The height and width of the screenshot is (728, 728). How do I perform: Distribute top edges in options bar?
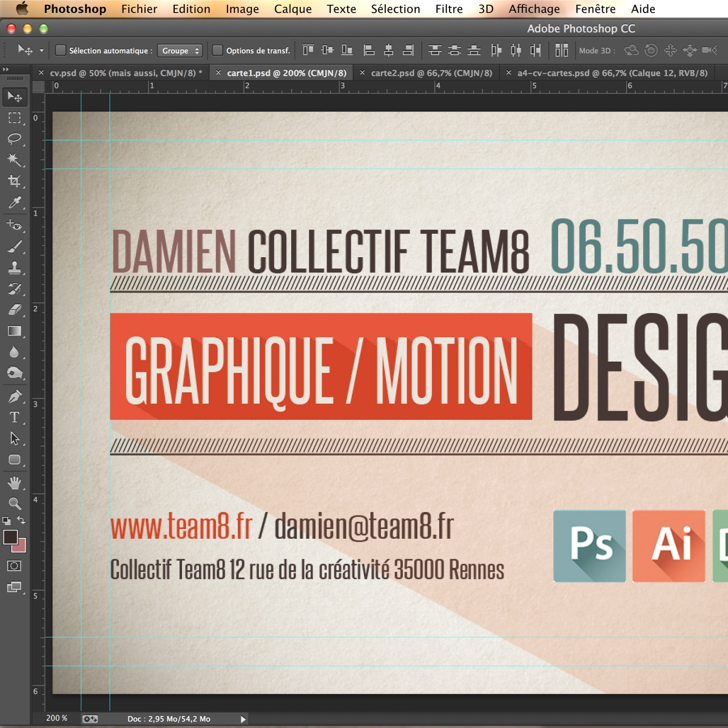435,50
